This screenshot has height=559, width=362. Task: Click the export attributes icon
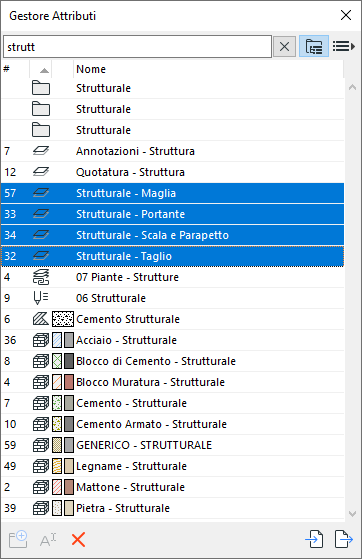[344, 539]
